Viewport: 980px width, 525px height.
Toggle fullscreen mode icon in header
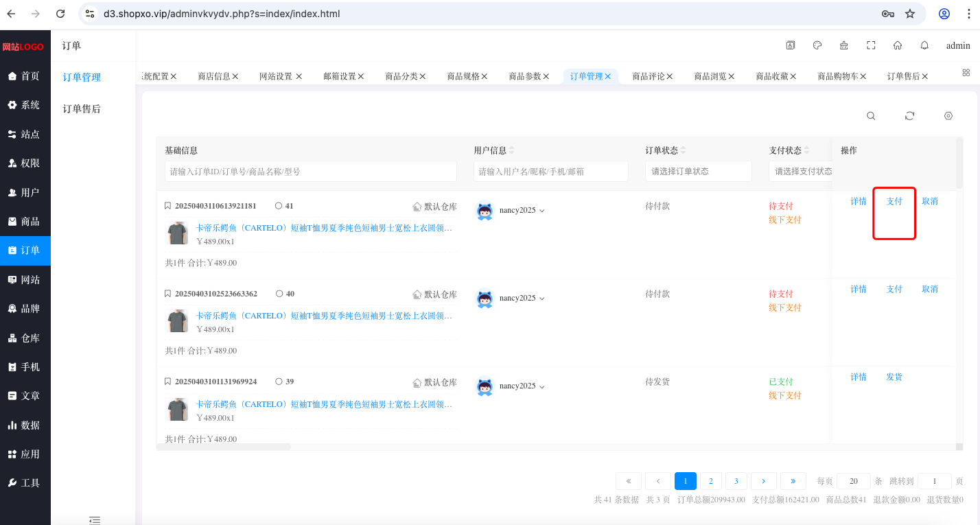tap(871, 45)
